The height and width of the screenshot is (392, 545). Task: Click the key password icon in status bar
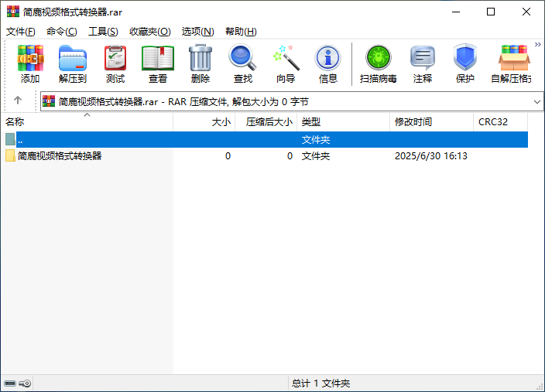point(25,383)
